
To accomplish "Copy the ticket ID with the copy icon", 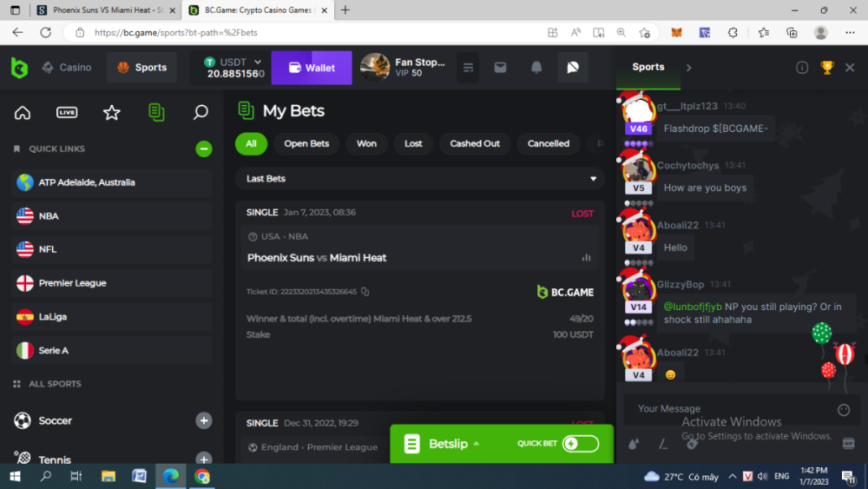I will pos(365,292).
